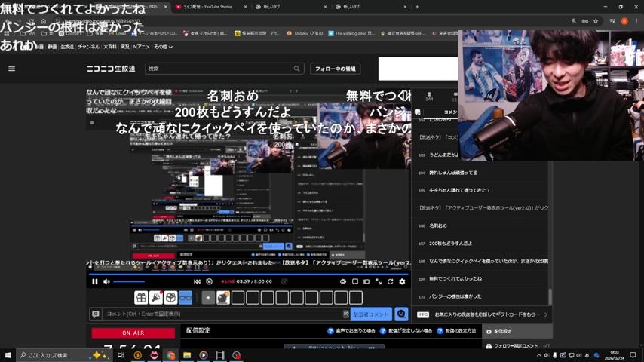Click the search magnifier icon
Screen dimensions: 644x362
coord(297,69)
